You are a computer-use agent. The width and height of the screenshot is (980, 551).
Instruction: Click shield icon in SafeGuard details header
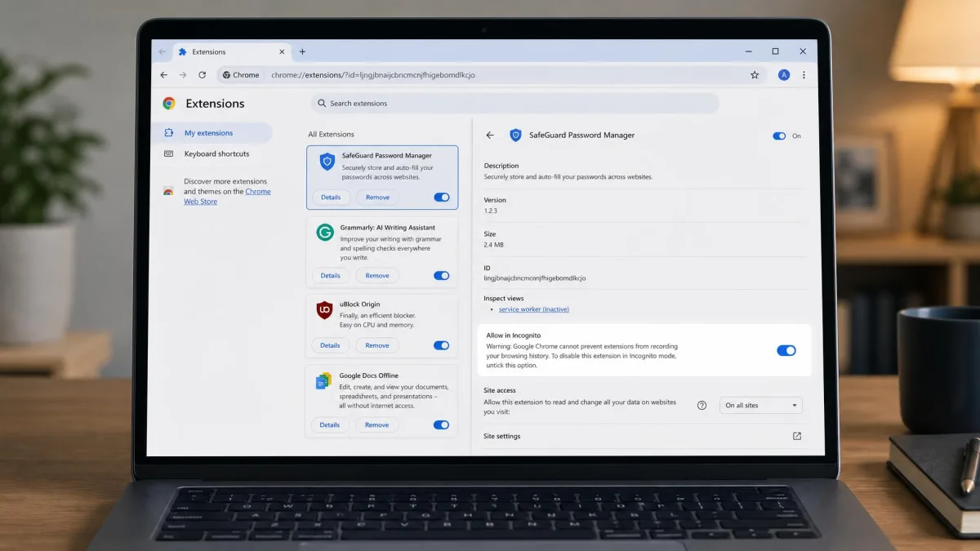point(515,136)
